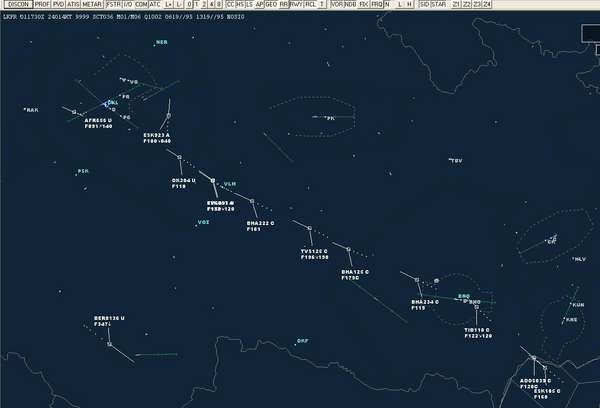Click the COM toolbar button
The image size is (600, 408).
pos(141,5)
